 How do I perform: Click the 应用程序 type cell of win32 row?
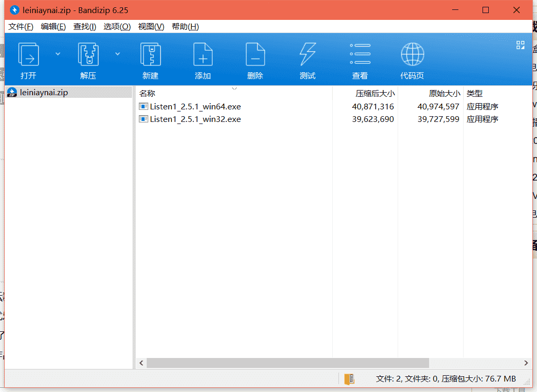click(x=482, y=119)
